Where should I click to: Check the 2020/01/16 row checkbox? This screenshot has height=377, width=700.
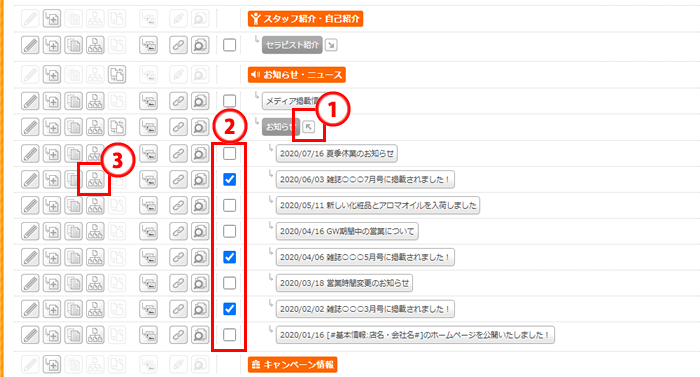tap(229, 335)
